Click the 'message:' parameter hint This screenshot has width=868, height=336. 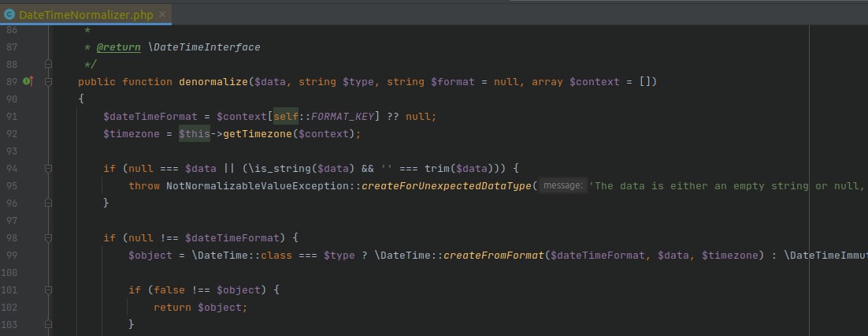click(x=562, y=185)
